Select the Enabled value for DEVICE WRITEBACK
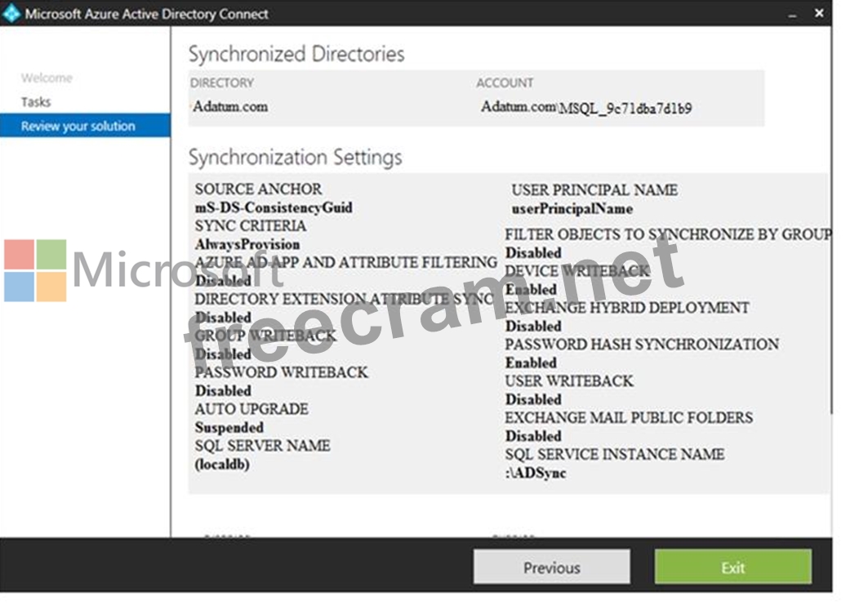868x614 pixels. (x=531, y=290)
